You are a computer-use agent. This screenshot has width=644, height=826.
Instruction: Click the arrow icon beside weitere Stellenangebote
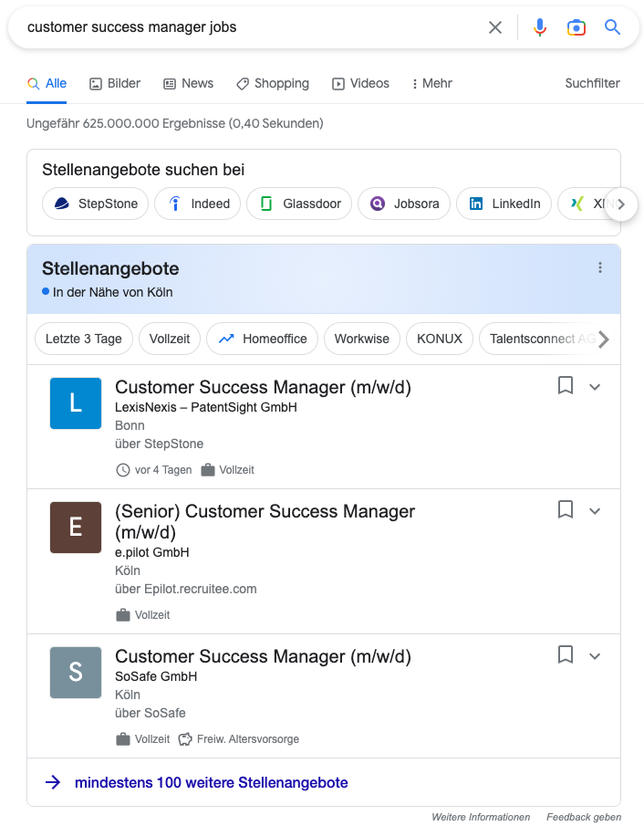click(53, 783)
